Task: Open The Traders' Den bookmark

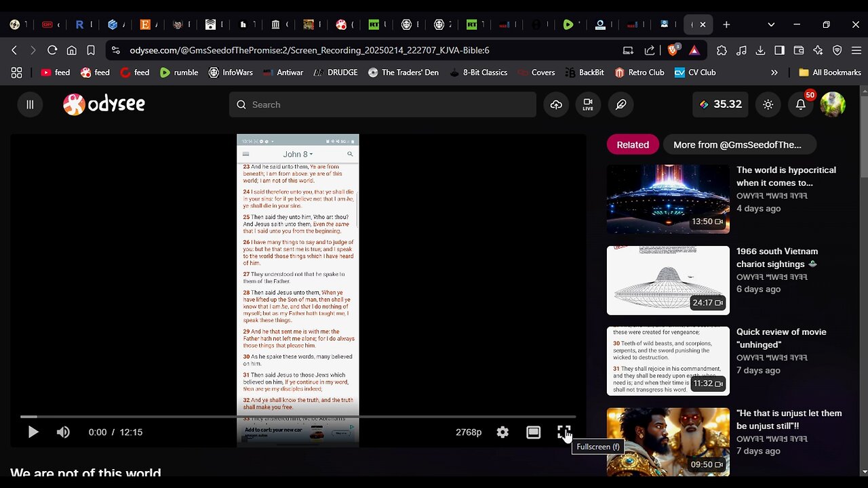Action: pos(403,73)
